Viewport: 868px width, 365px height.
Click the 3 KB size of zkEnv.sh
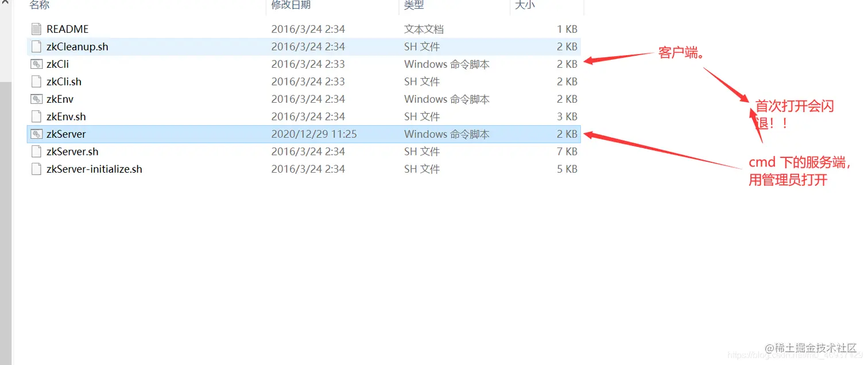567,117
